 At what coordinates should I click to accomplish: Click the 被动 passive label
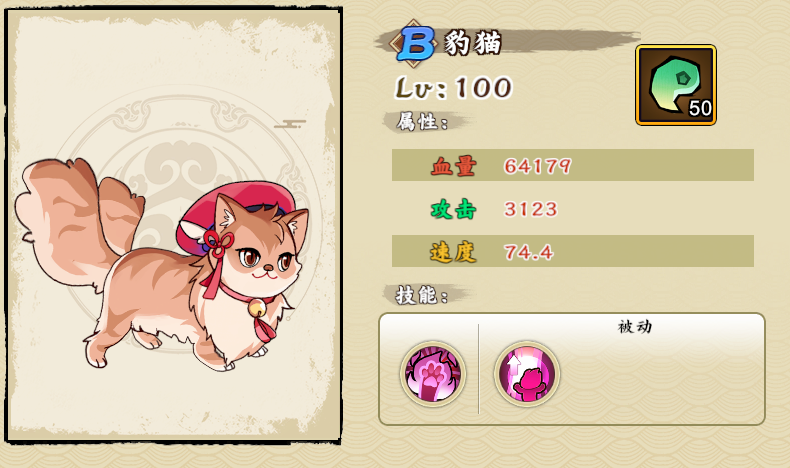click(x=635, y=327)
